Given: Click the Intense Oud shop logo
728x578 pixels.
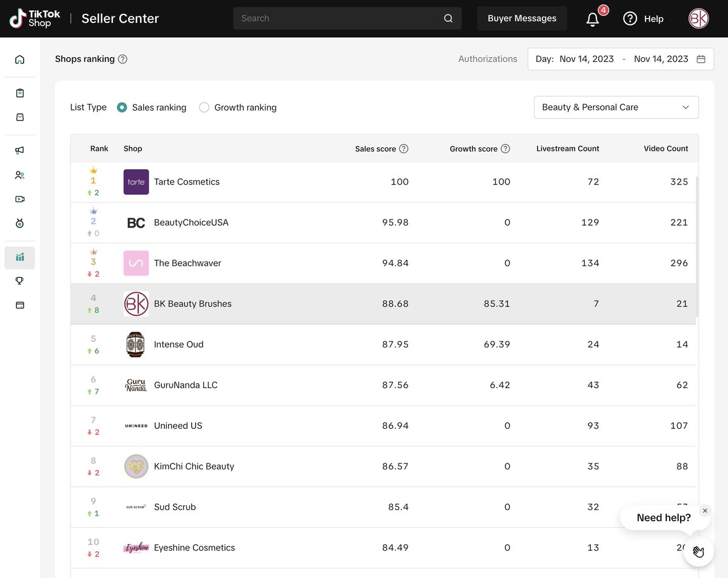Looking at the screenshot, I should [x=136, y=344].
